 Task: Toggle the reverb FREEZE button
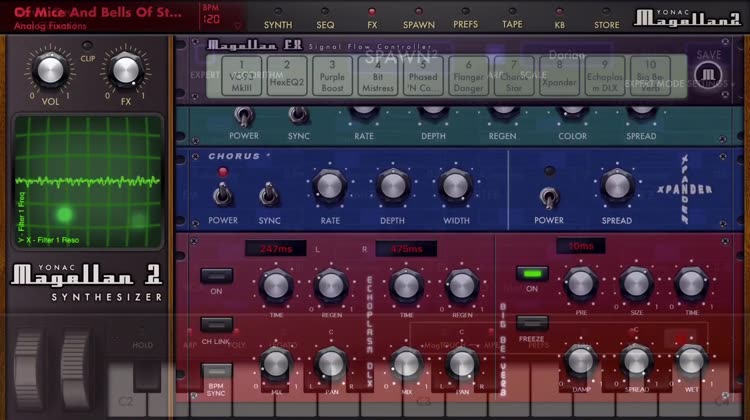point(532,323)
